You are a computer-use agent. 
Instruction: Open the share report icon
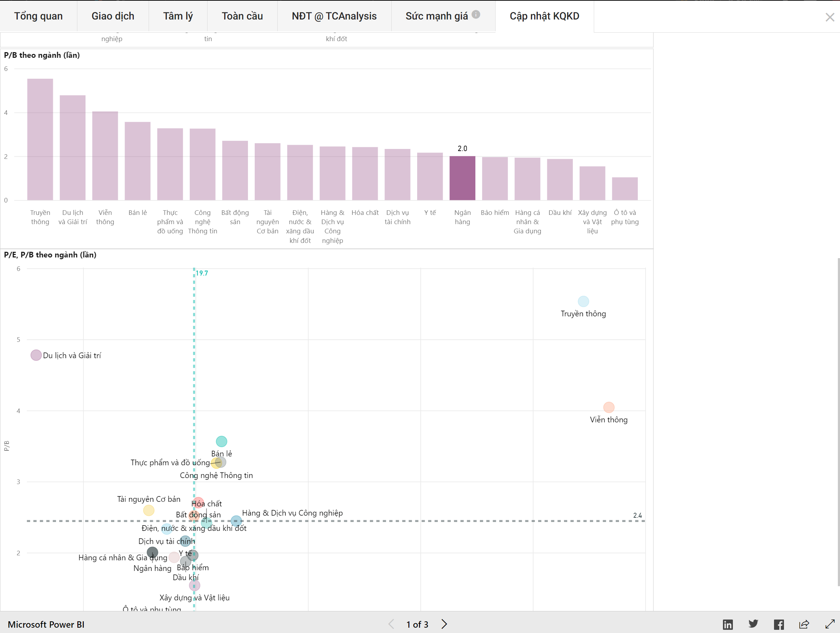[x=804, y=624]
